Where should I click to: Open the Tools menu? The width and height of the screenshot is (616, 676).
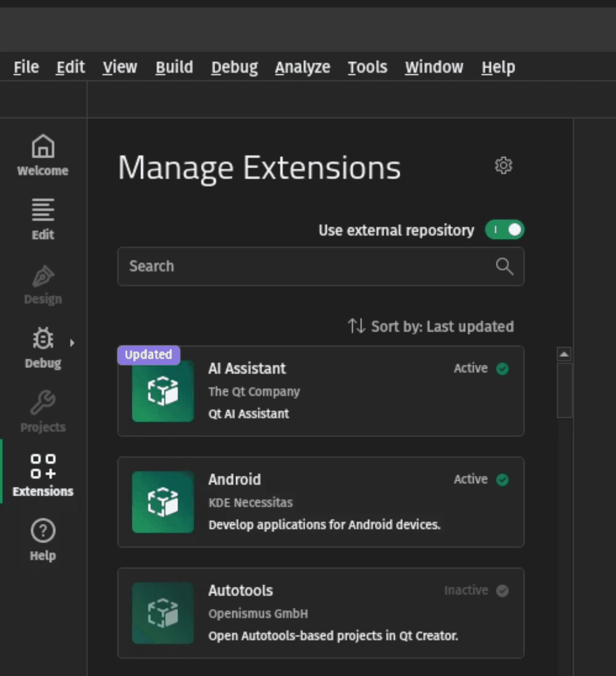click(367, 67)
